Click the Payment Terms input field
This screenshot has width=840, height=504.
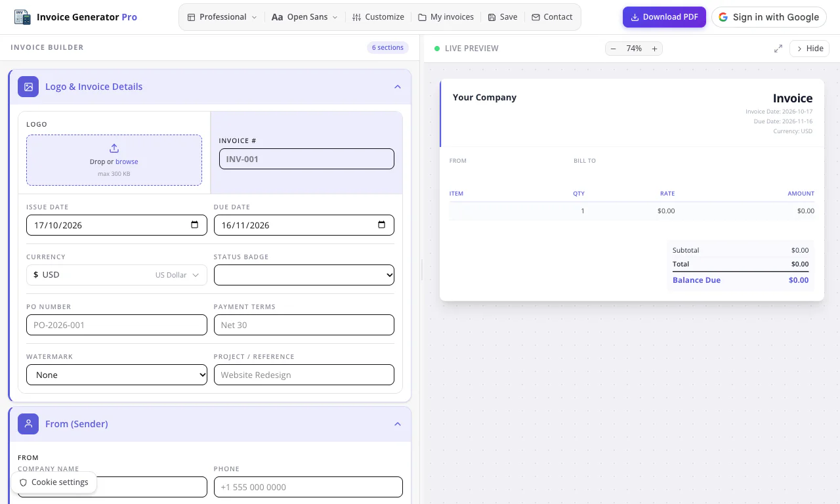(304, 325)
